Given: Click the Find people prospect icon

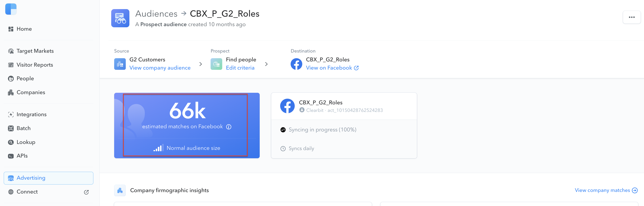Looking at the screenshot, I should coord(216,64).
